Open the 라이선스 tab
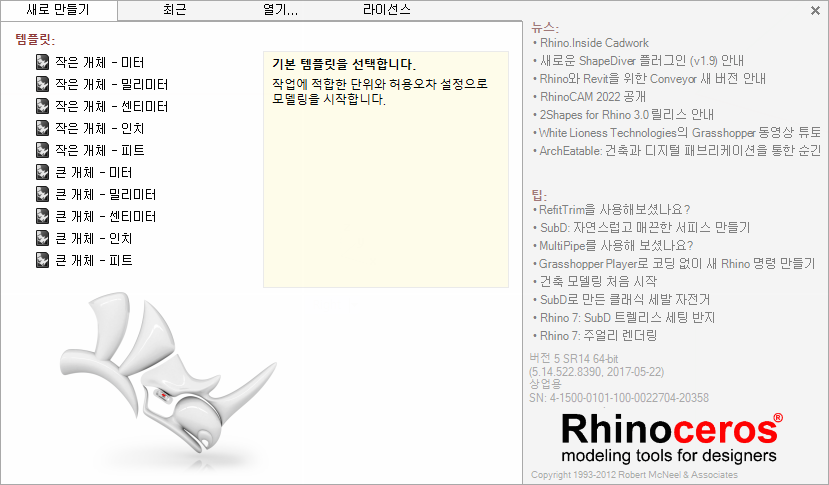Image resolution: width=829 pixels, height=485 pixels. pyautogui.click(x=386, y=10)
